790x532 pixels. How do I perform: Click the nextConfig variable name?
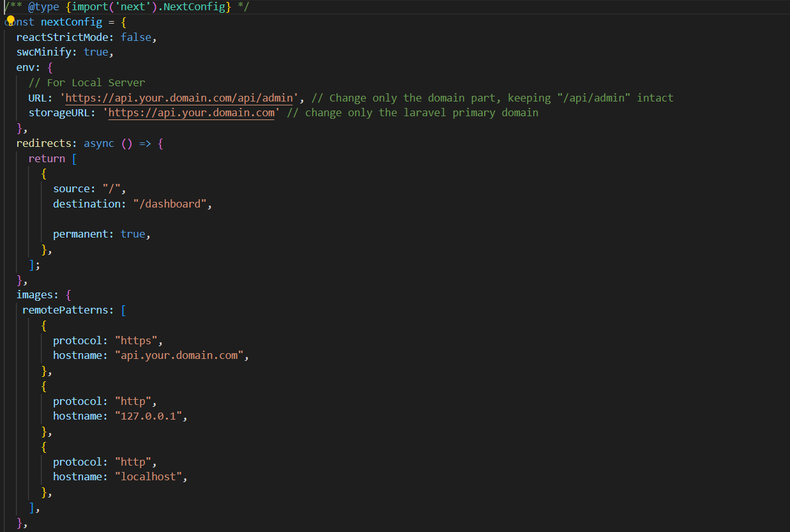point(71,22)
